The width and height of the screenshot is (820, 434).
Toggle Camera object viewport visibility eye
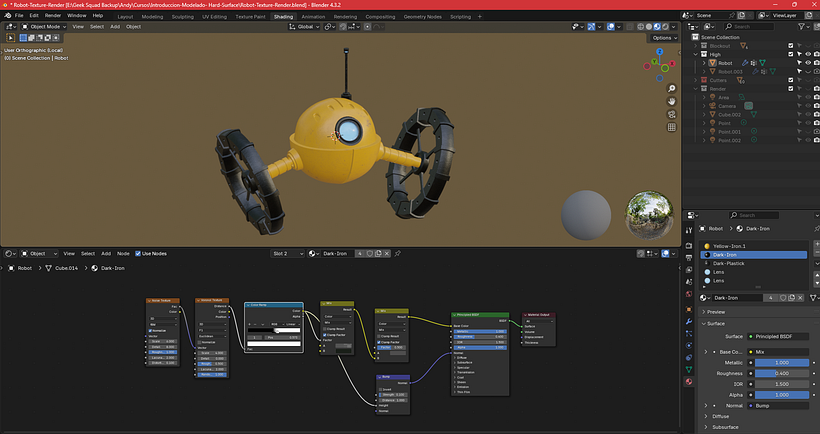[808, 106]
